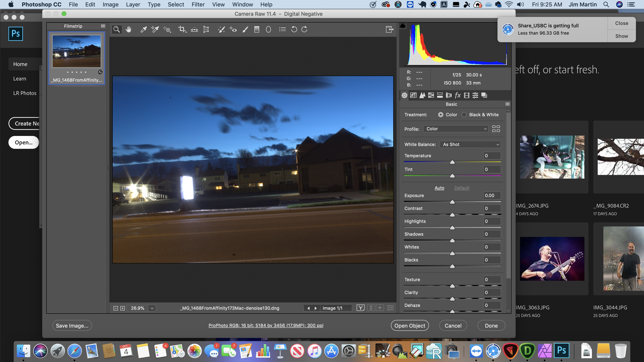Open the Profile dropdown

[x=455, y=129]
